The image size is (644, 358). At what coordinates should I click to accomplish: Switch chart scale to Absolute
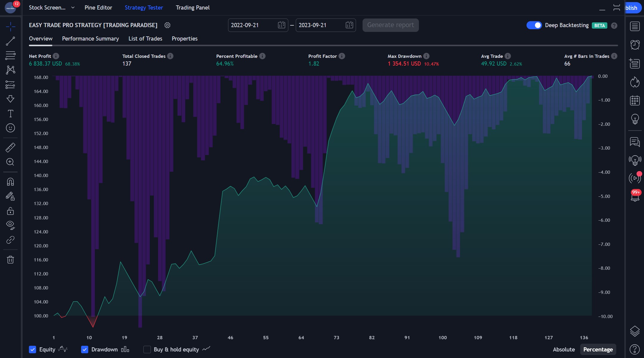pos(563,349)
